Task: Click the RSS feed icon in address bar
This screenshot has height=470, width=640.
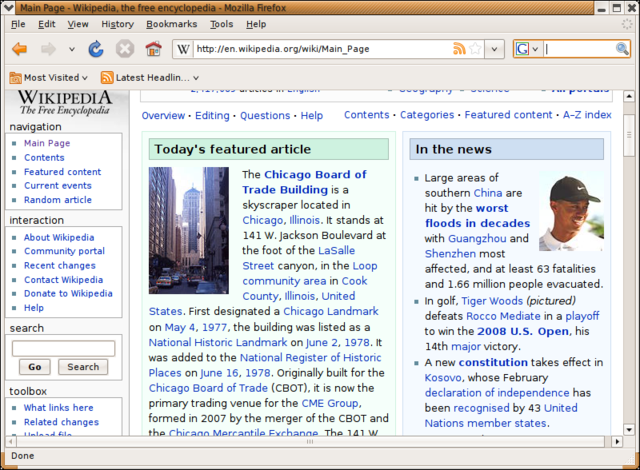Action: [x=459, y=49]
